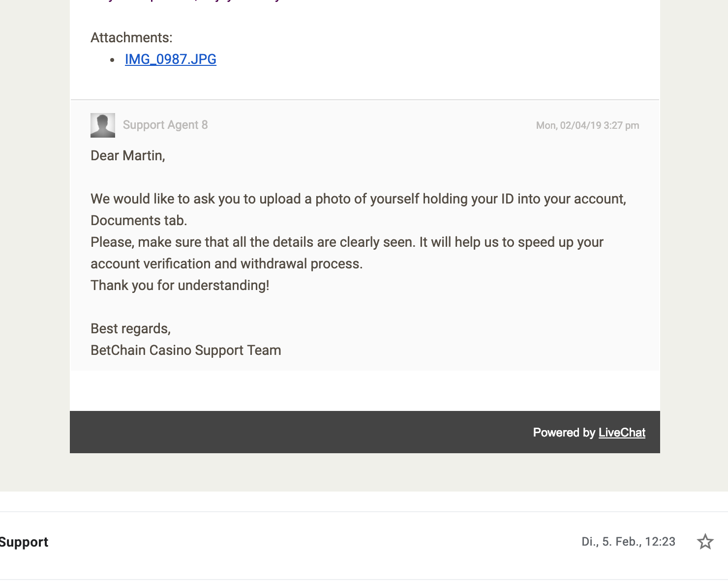Expand the collapsed Support email sender
The image size is (728, 582).
point(24,542)
